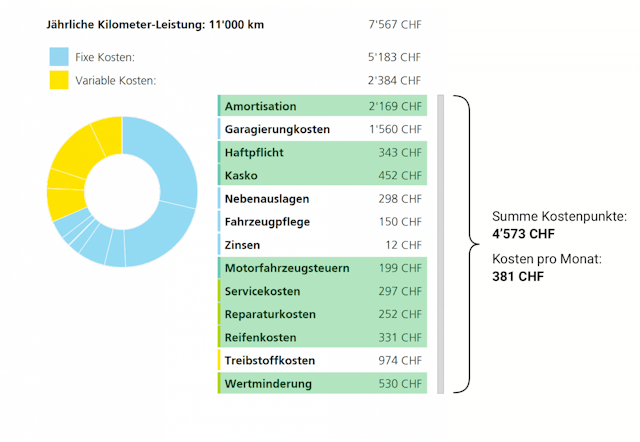This screenshot has width=640, height=442.
Task: Click the Zinsen row
Action: [322, 245]
